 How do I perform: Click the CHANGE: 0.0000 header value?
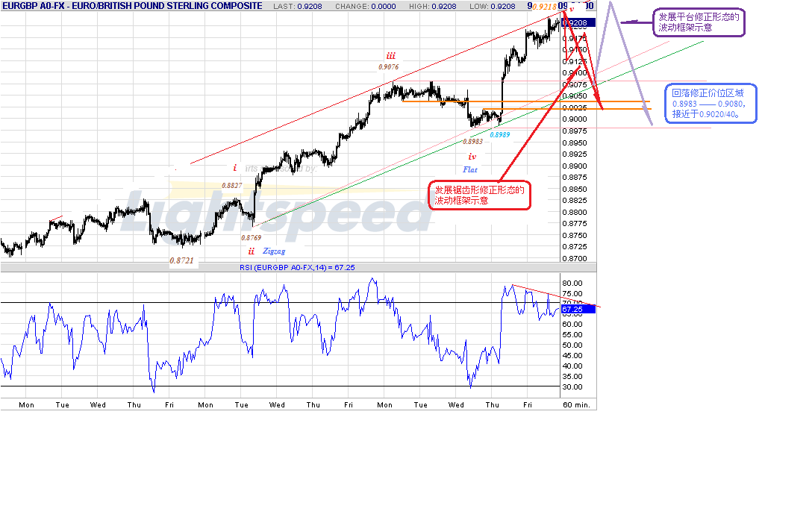[x=365, y=6]
